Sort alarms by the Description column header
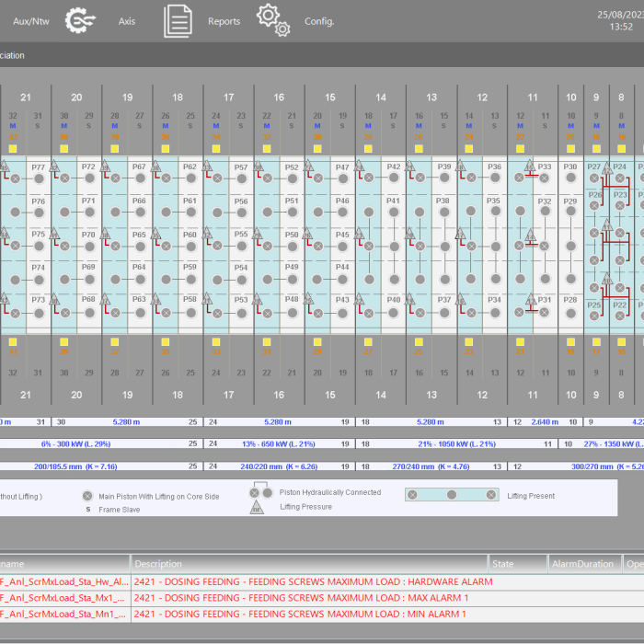Image resolution: width=644 pixels, height=644 pixels. click(x=158, y=564)
